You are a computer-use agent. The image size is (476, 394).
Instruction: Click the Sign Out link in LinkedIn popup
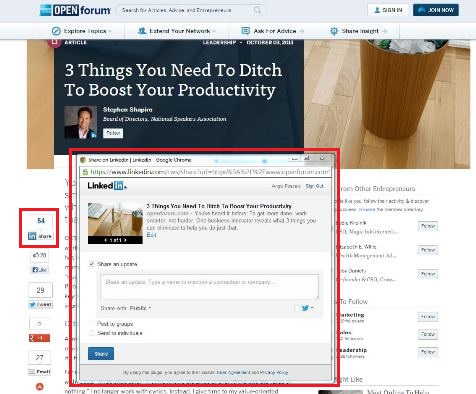point(314,186)
